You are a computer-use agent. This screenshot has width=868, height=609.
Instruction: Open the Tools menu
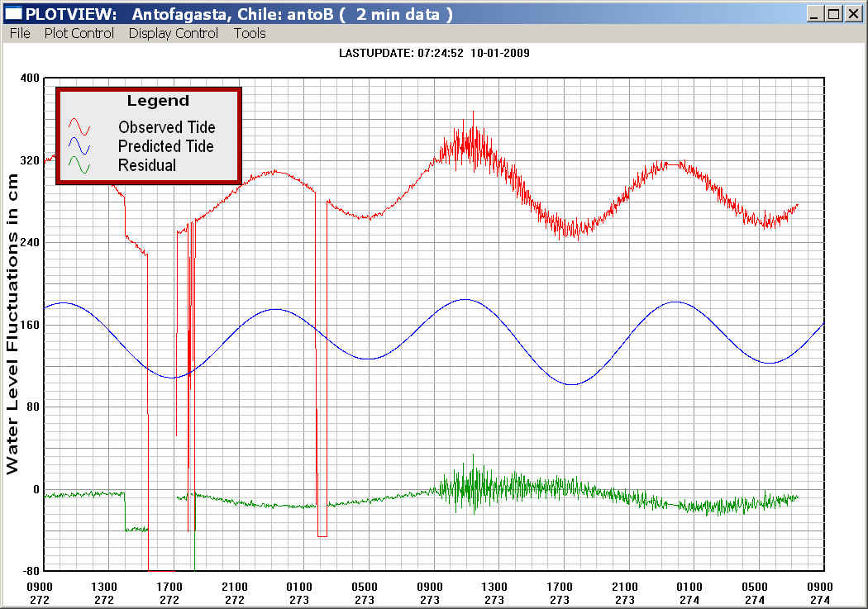tap(250, 33)
